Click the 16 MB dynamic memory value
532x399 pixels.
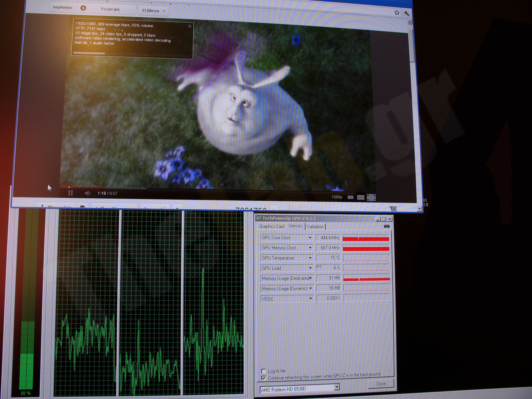click(329, 288)
